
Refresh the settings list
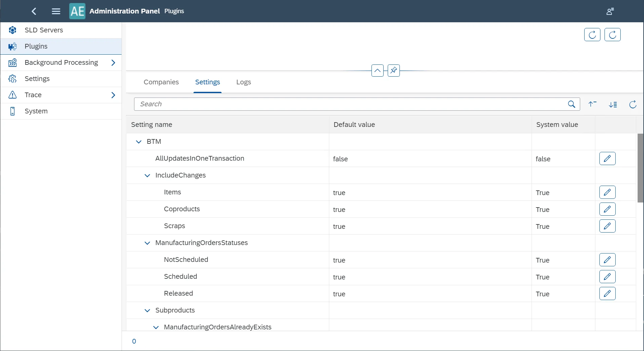coord(633,105)
